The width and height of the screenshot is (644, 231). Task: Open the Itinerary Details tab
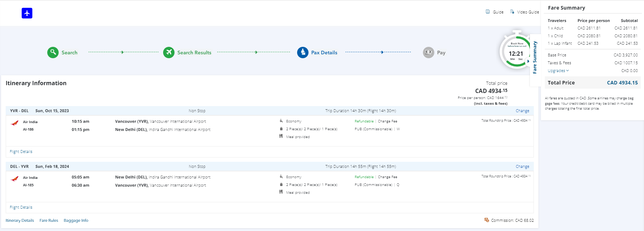pyautogui.click(x=20, y=220)
